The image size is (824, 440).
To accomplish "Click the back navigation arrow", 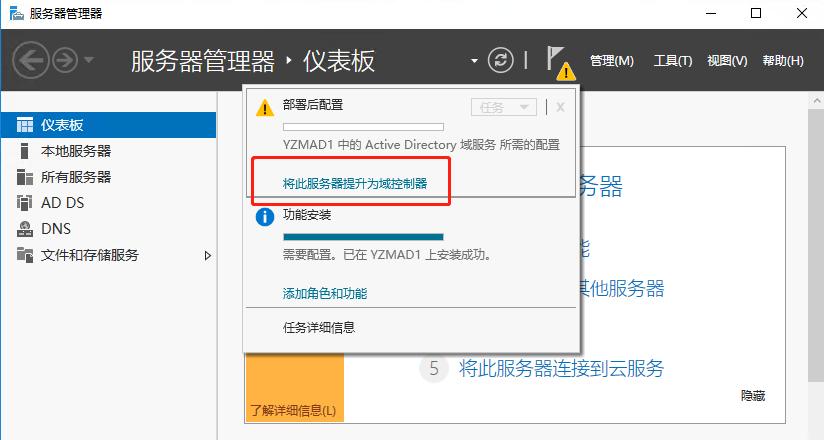I will tap(30, 61).
